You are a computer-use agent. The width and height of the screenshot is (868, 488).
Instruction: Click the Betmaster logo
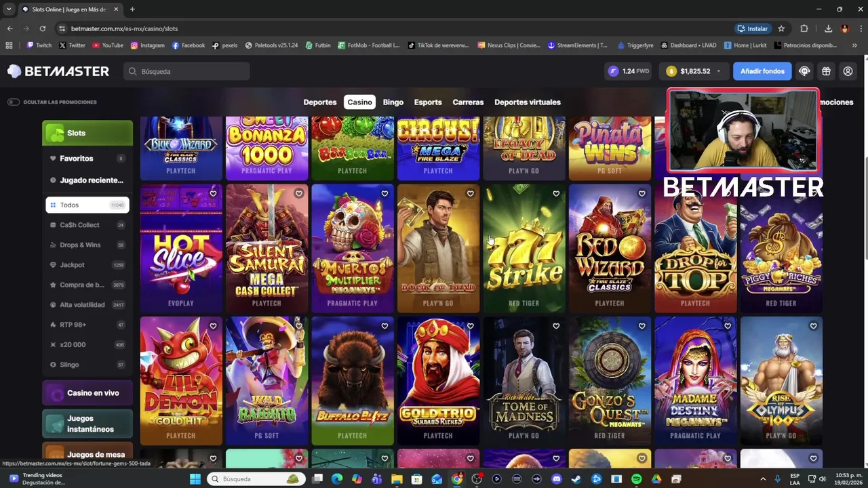tap(58, 71)
